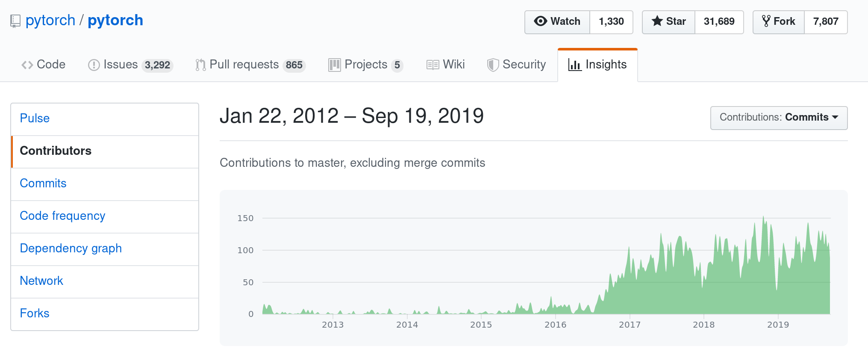
Task: Click the Wiki book icon
Action: click(433, 65)
